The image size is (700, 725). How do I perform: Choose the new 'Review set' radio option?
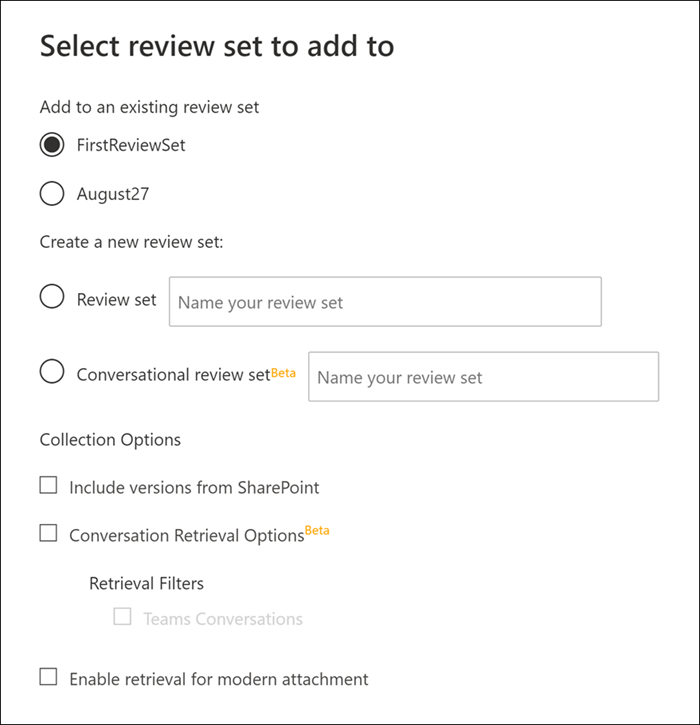[x=52, y=298]
